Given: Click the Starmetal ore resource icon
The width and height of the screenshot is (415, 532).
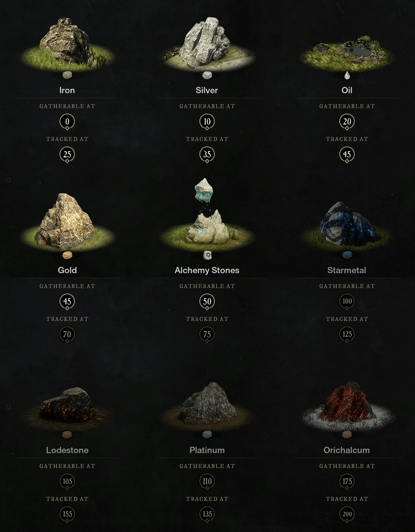Looking at the screenshot, I should [347, 255].
